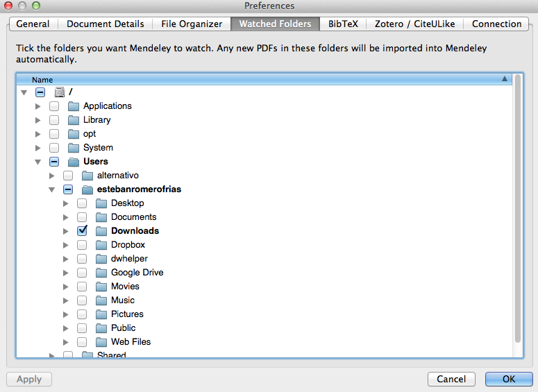Click the Google Drive folder icon

101,273
